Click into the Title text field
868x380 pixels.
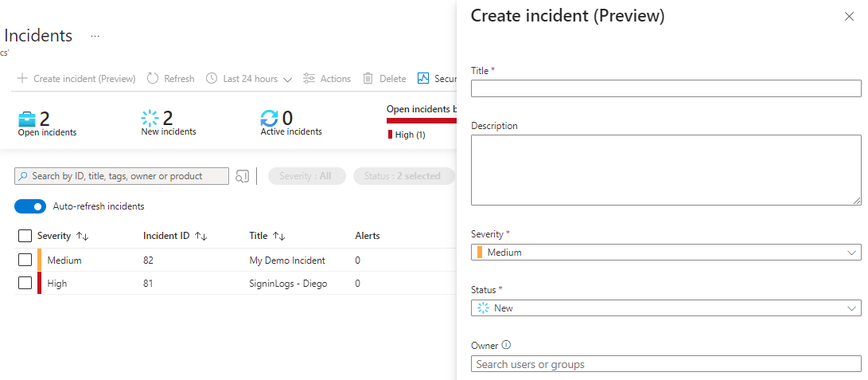[x=665, y=88]
